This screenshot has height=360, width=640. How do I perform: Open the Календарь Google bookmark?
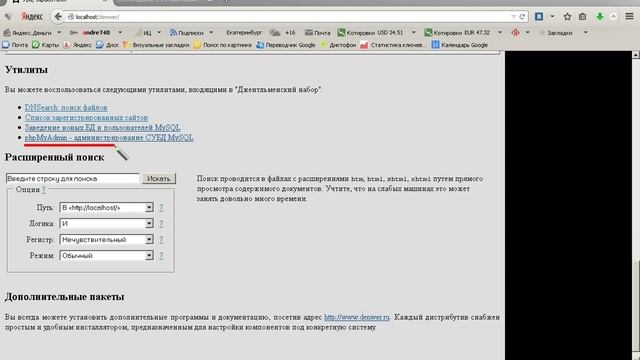460,45
